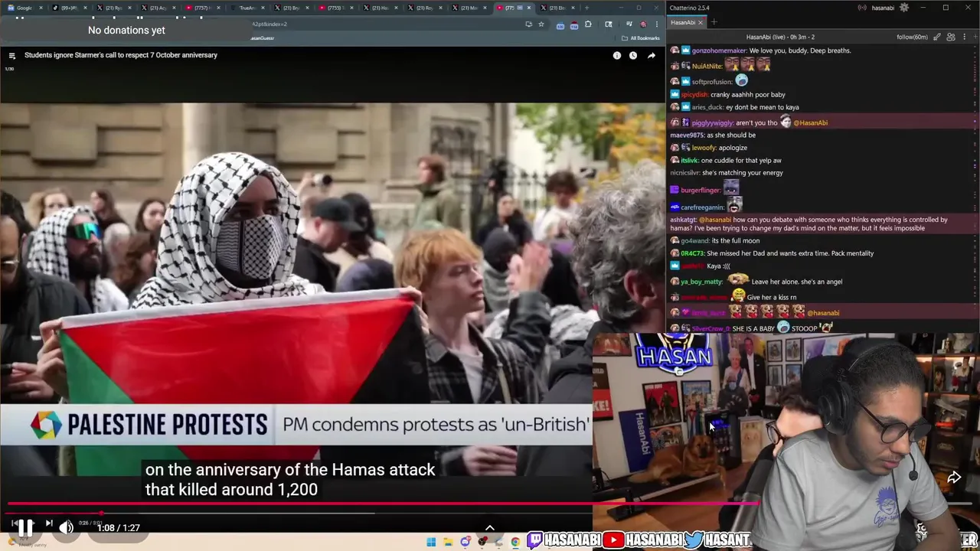Open the moderation sword icon in Chatterino
The image size is (980, 551).
click(x=937, y=37)
